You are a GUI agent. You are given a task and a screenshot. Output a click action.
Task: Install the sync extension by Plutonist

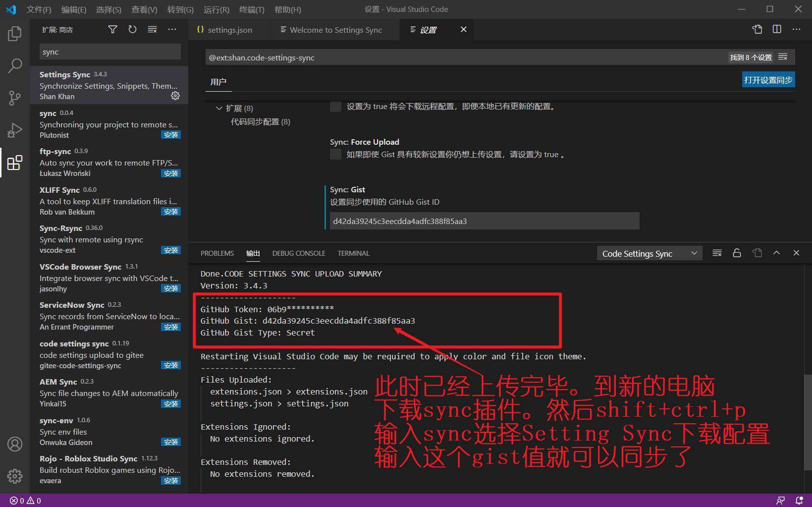tap(171, 135)
